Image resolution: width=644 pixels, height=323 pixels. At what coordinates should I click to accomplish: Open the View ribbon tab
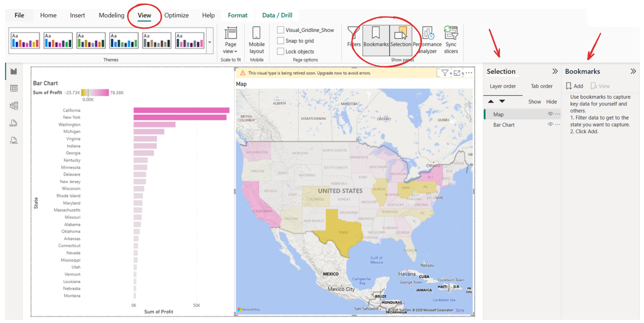[145, 15]
